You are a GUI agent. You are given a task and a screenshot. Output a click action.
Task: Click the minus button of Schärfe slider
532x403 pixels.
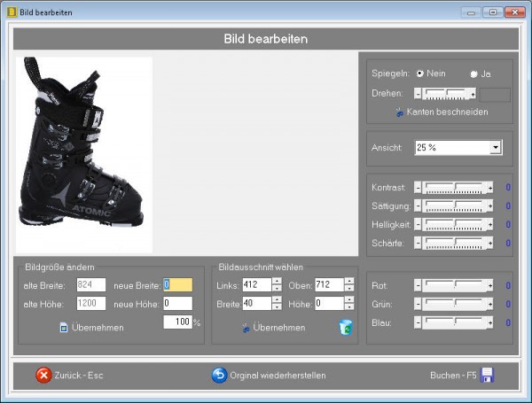(418, 243)
